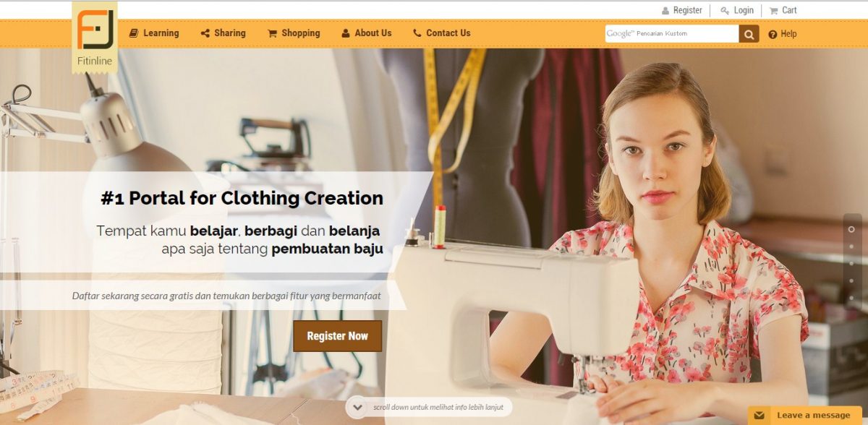Select the first slide indicator dot
Screen dimensions: 868x425
tap(851, 229)
